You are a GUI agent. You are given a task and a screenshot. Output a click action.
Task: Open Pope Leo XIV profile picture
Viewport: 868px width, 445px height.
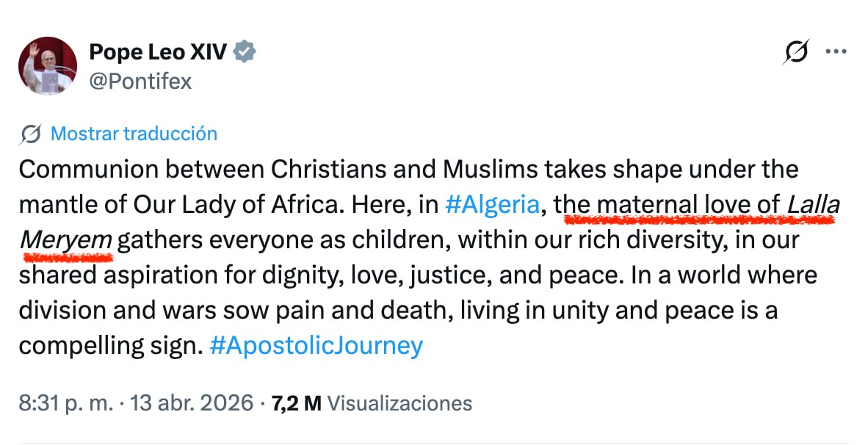tap(48, 66)
